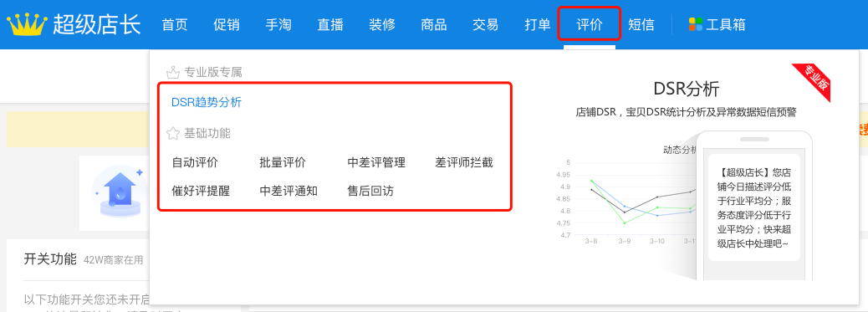
Task: Click the 专业版专属 section heading
Action: click(x=213, y=72)
